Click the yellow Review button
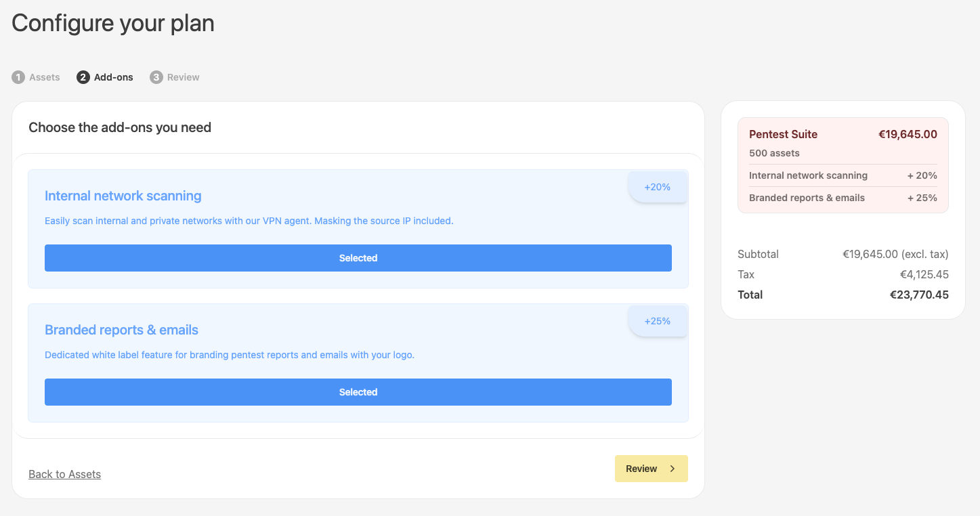The width and height of the screenshot is (980, 516). [x=652, y=469]
